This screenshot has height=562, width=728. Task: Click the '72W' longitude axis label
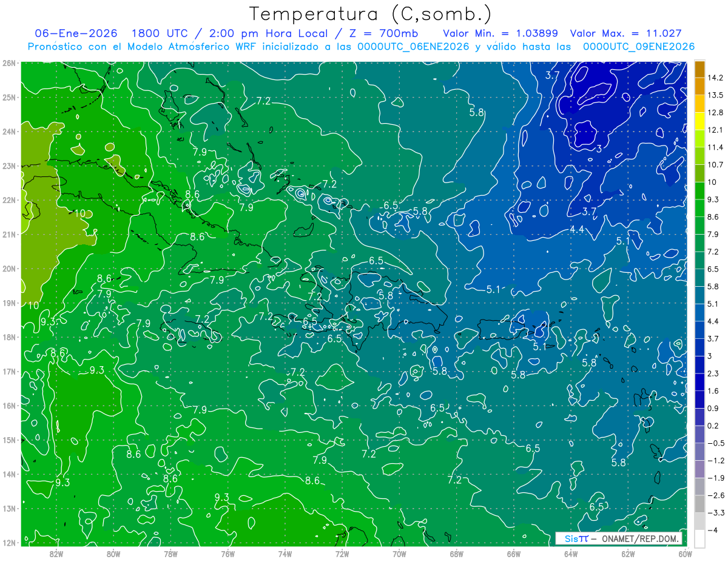342,554
